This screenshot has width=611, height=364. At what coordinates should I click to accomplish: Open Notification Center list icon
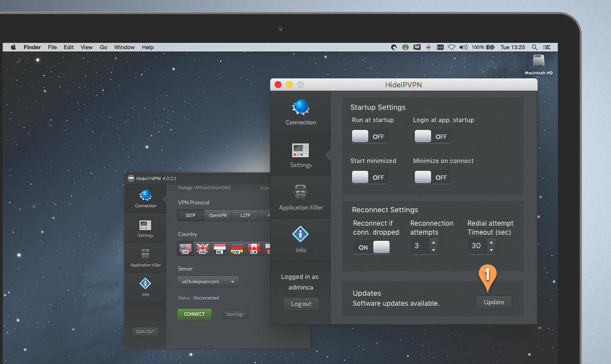point(547,47)
